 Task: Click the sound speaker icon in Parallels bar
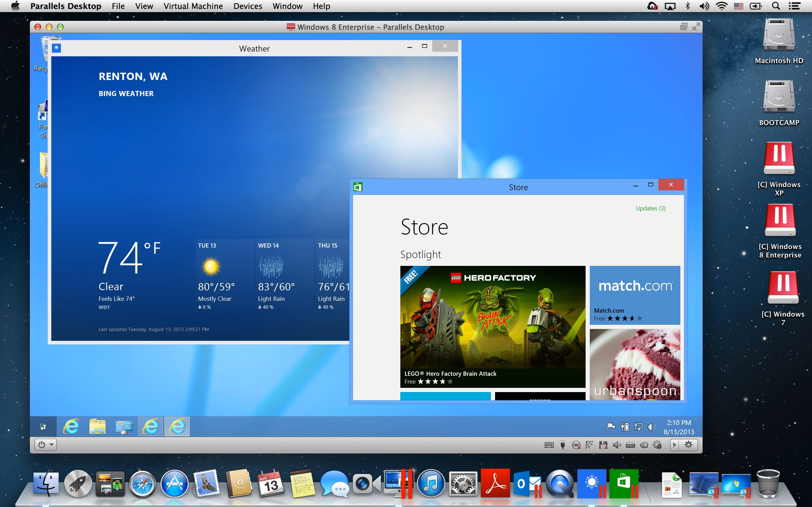[x=617, y=445]
